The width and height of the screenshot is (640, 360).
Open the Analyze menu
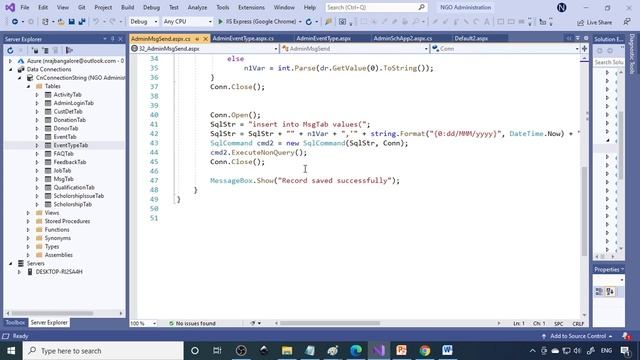(197, 7)
